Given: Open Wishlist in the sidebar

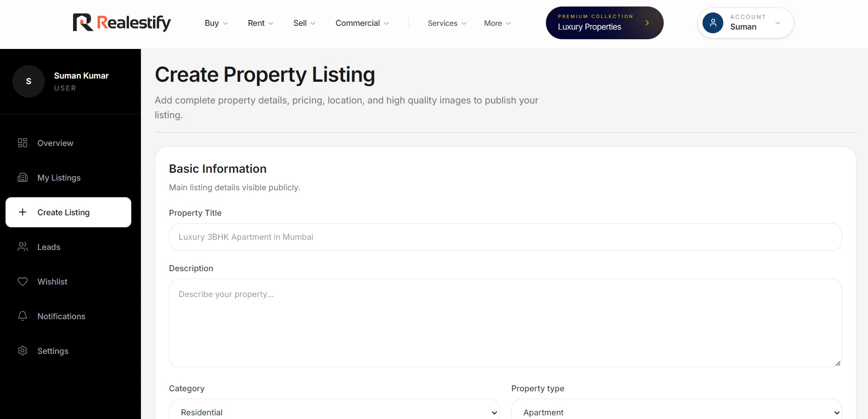Looking at the screenshot, I should point(68,281).
